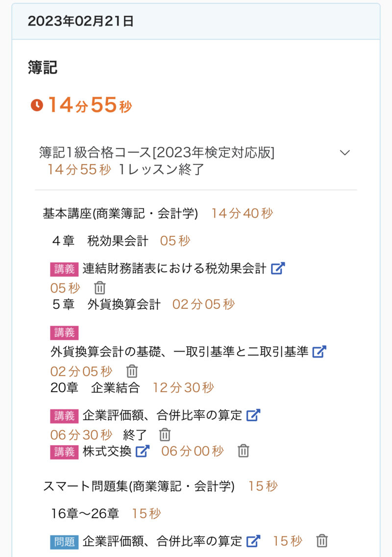Click the スマート問題集(商業簿記・会計学) section heading
392x557 pixels.
(139, 486)
